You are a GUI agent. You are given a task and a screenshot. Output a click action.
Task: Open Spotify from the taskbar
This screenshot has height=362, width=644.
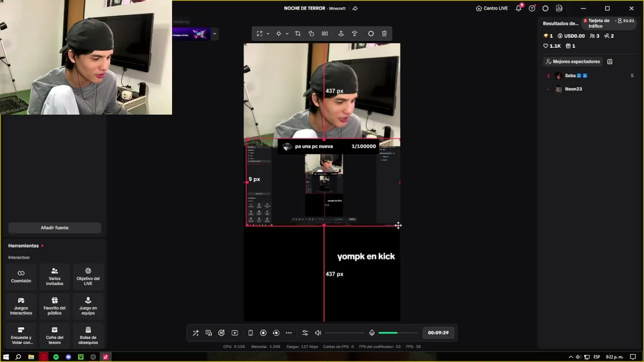click(56, 357)
